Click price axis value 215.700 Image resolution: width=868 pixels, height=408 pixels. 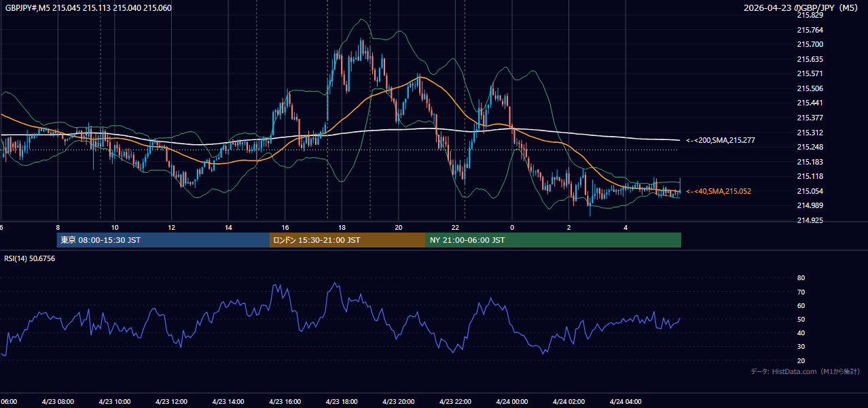[810, 44]
